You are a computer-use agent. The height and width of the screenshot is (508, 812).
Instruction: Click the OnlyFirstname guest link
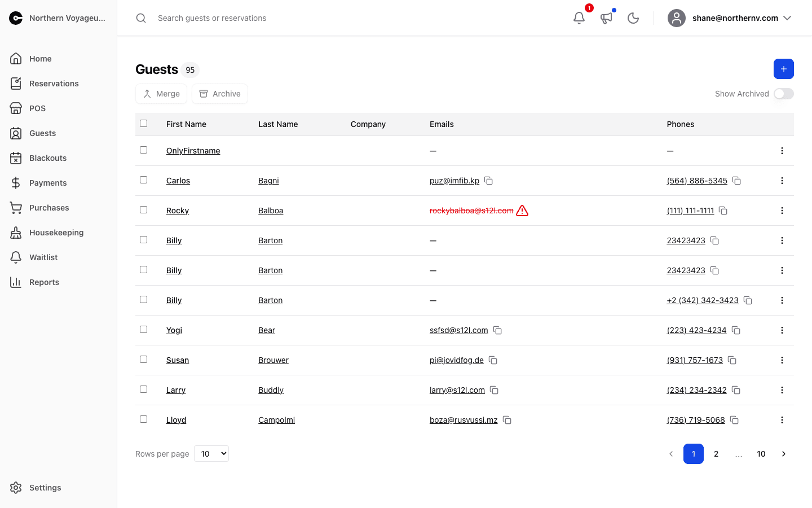193,151
